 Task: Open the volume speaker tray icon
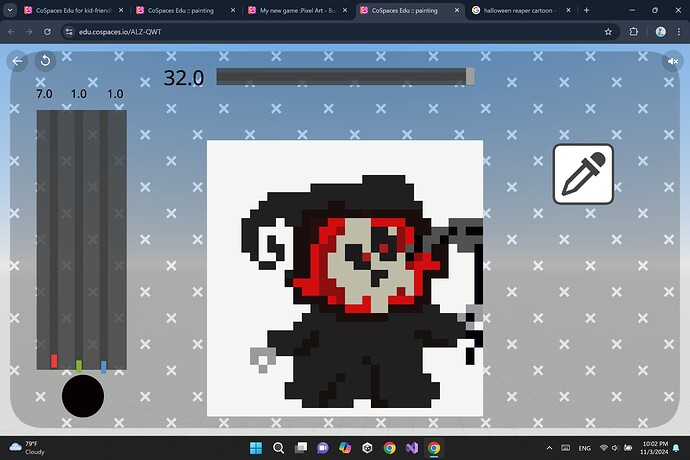click(x=615, y=448)
